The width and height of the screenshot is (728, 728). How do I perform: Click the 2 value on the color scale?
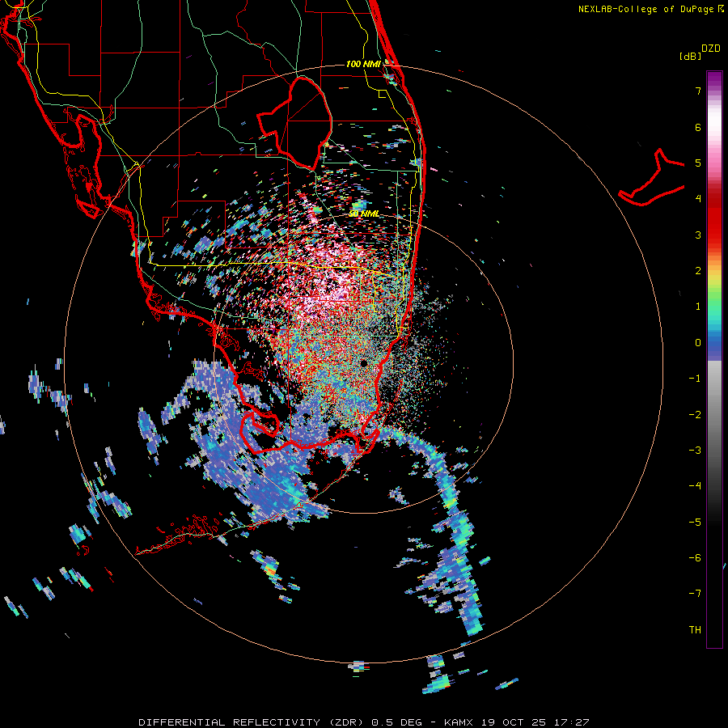pos(698,271)
